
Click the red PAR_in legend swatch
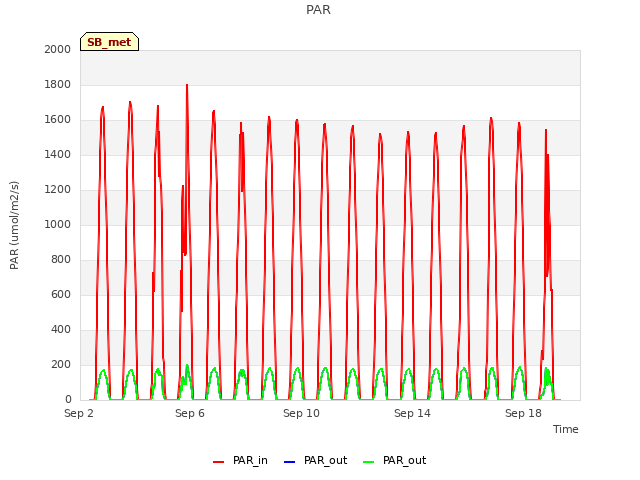(x=218, y=462)
